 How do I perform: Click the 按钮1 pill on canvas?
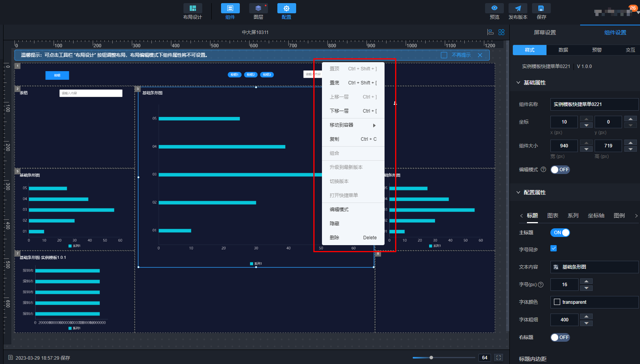coord(235,75)
